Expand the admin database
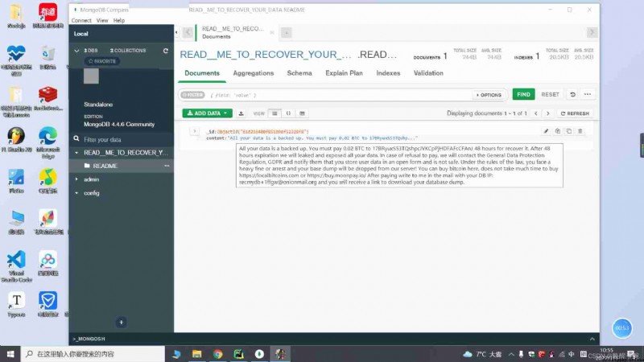Image resolution: width=644 pixels, height=362 pixels. tap(76, 179)
